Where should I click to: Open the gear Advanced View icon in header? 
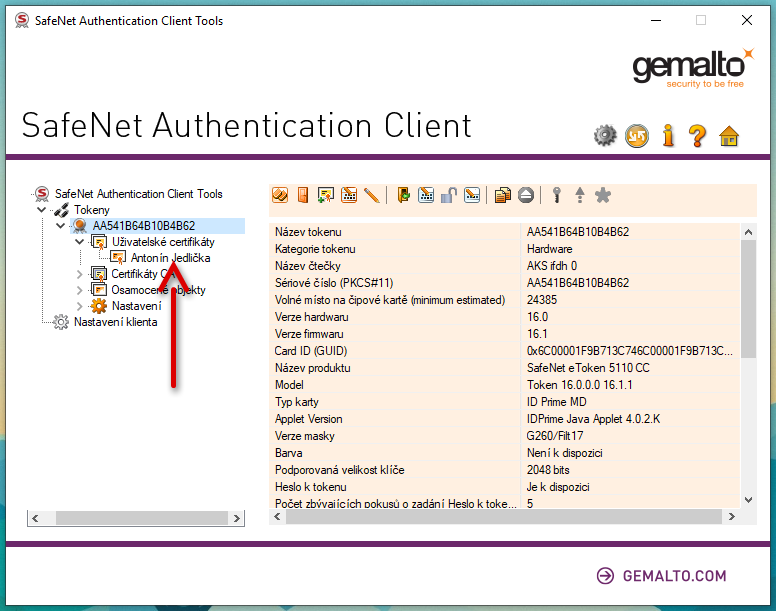[x=605, y=136]
